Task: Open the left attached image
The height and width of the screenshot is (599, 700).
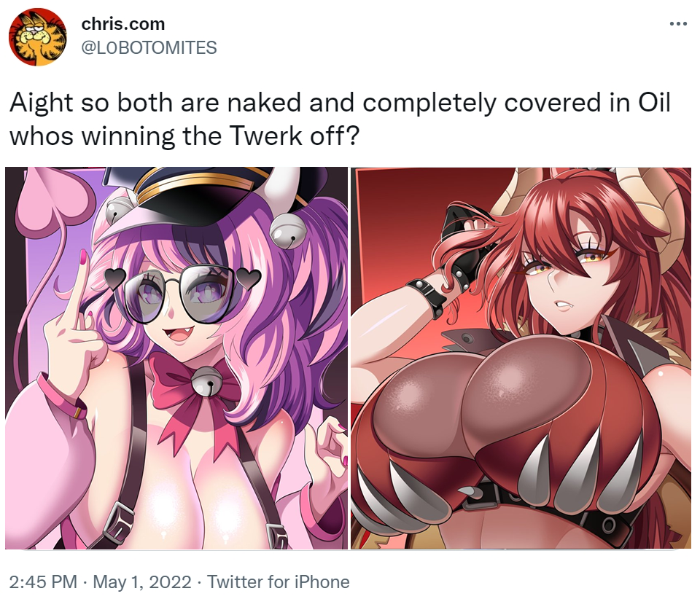Action: point(176,358)
